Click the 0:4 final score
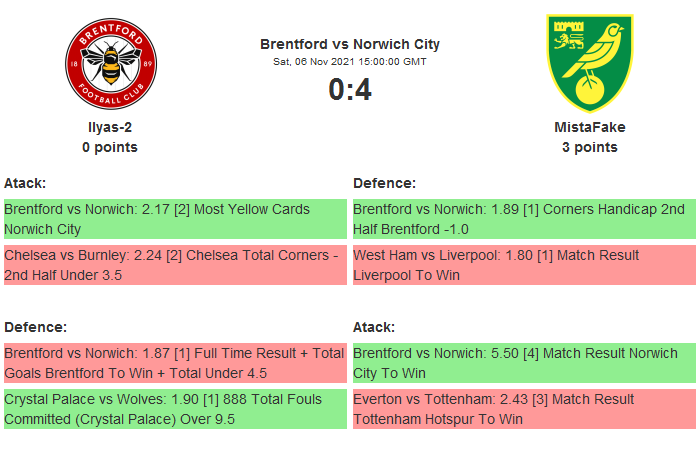This screenshot has height=460, width=700. click(350, 90)
